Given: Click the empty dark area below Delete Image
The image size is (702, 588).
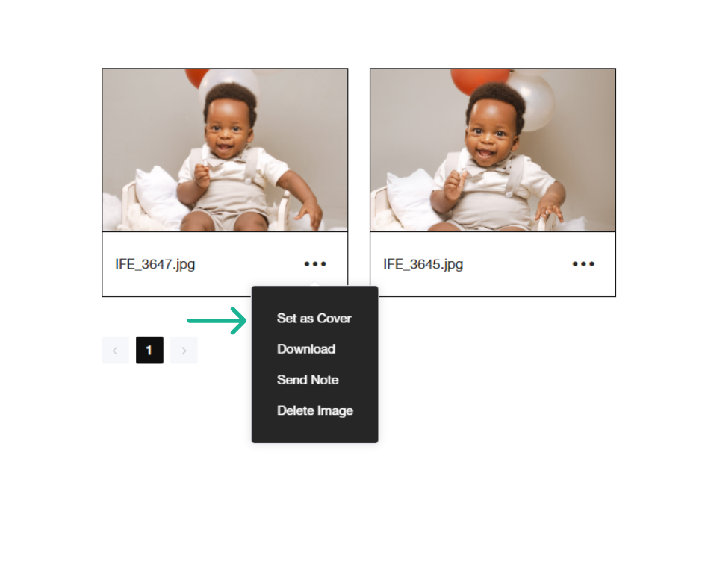Looking at the screenshot, I should tap(314, 431).
